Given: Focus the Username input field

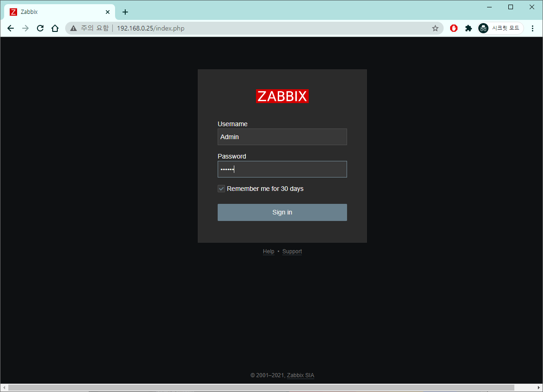Looking at the screenshot, I should (282, 137).
